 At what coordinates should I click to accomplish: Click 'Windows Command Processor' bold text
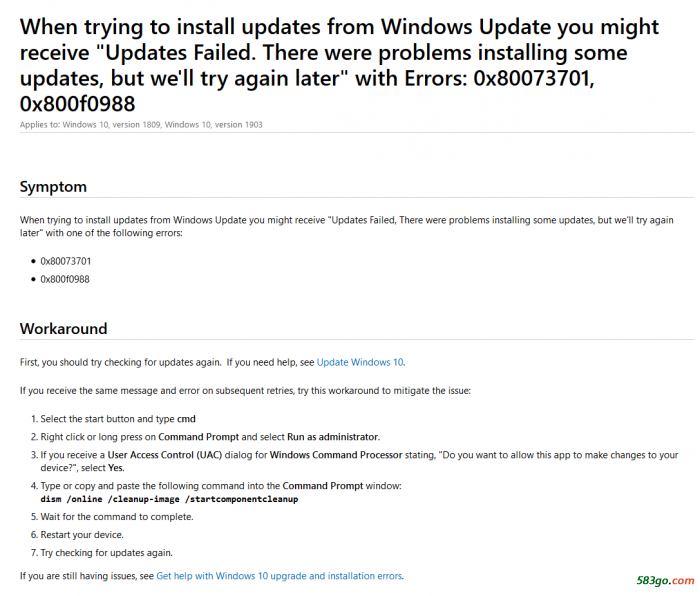336,455
